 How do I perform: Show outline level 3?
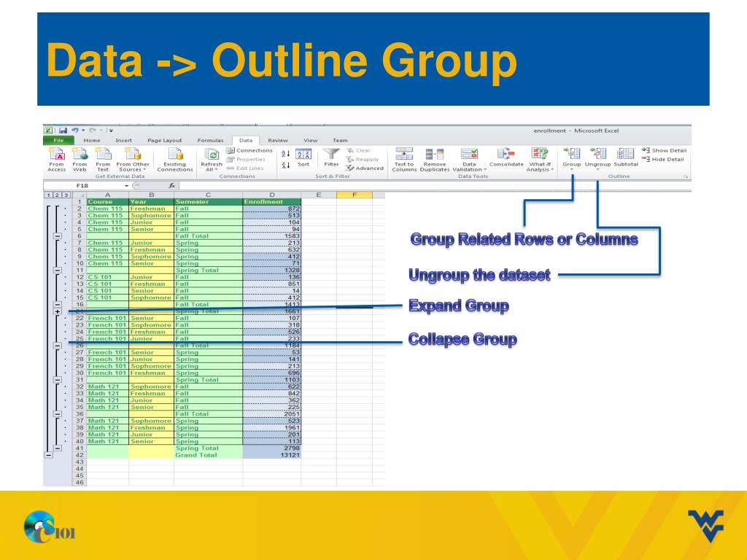pyautogui.click(x=66, y=195)
